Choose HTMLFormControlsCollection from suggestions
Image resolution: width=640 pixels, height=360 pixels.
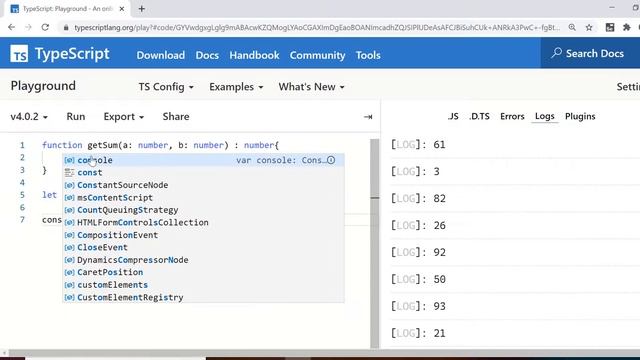pos(203,222)
